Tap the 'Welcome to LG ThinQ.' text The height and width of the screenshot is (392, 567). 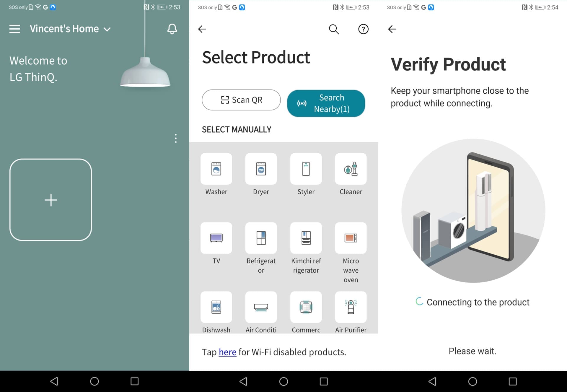(x=38, y=69)
